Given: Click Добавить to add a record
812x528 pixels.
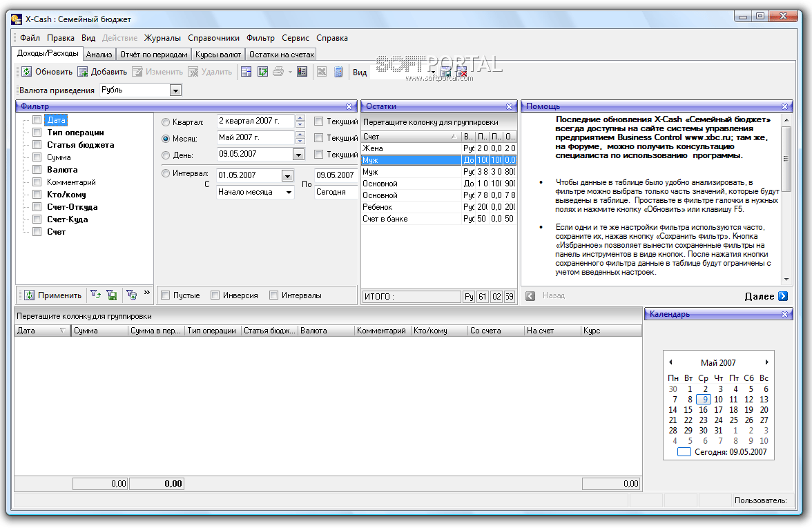Looking at the screenshot, I should coord(101,72).
